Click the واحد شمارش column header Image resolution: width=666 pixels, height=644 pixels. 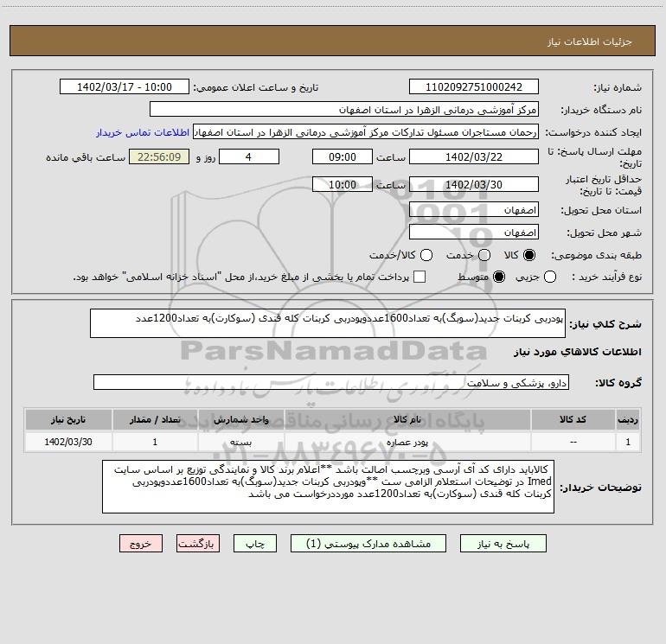[240, 419]
